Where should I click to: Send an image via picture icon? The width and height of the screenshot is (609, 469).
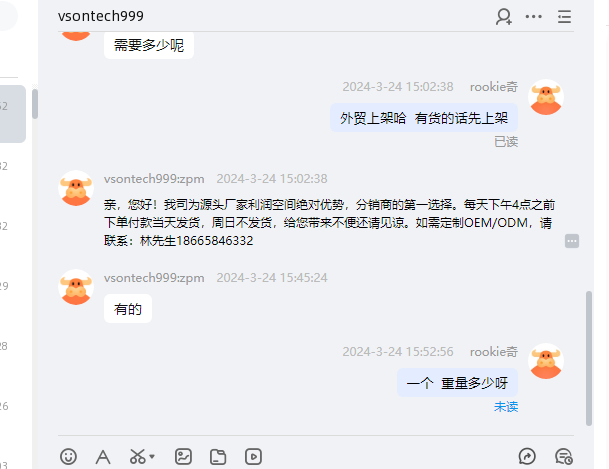[x=183, y=457]
